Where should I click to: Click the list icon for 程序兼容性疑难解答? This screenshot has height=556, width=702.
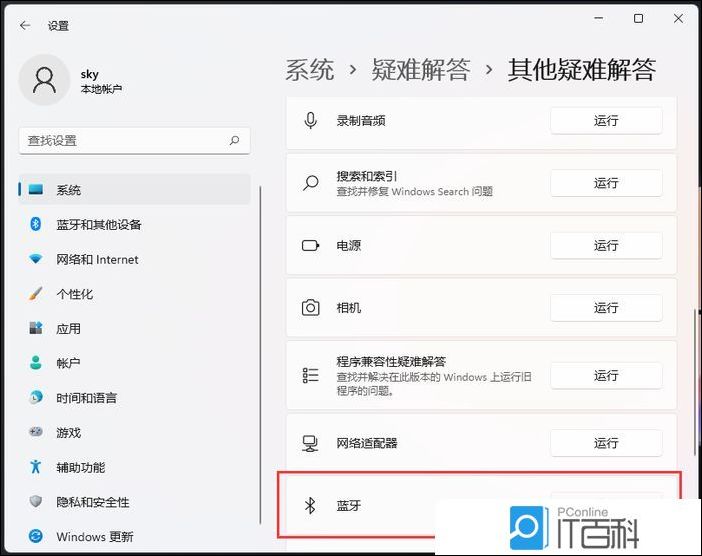click(310, 375)
